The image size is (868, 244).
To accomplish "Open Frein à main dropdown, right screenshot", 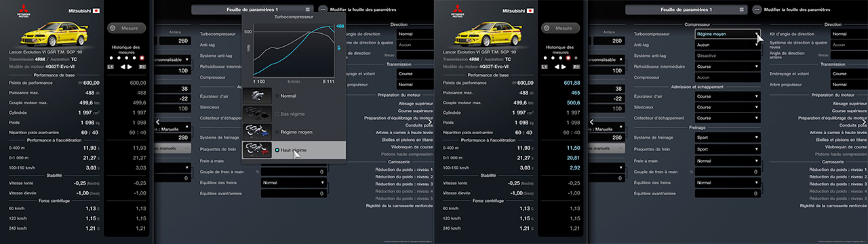I will [728, 161].
